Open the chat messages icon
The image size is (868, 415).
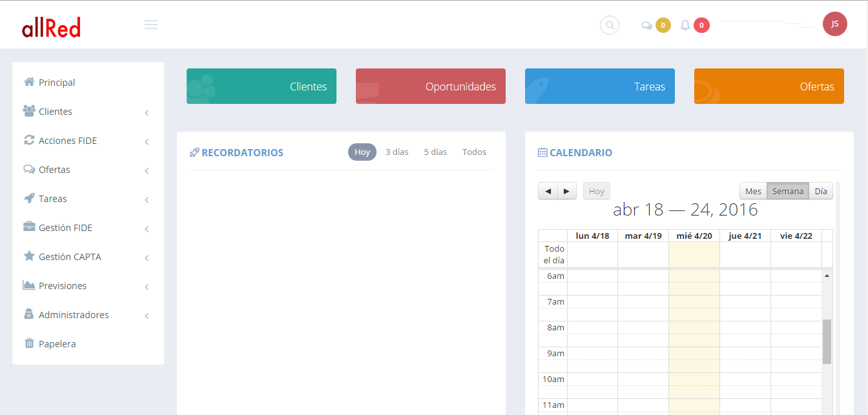(646, 26)
